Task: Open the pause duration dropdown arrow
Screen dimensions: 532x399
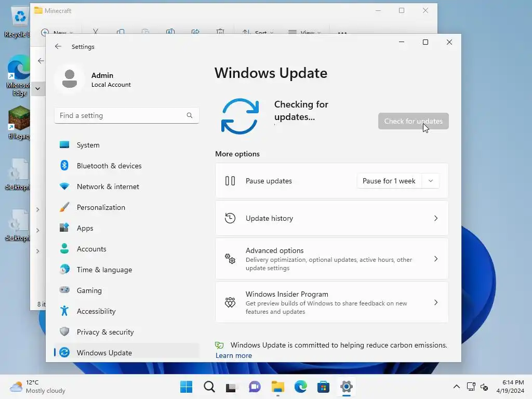Action: [431, 181]
